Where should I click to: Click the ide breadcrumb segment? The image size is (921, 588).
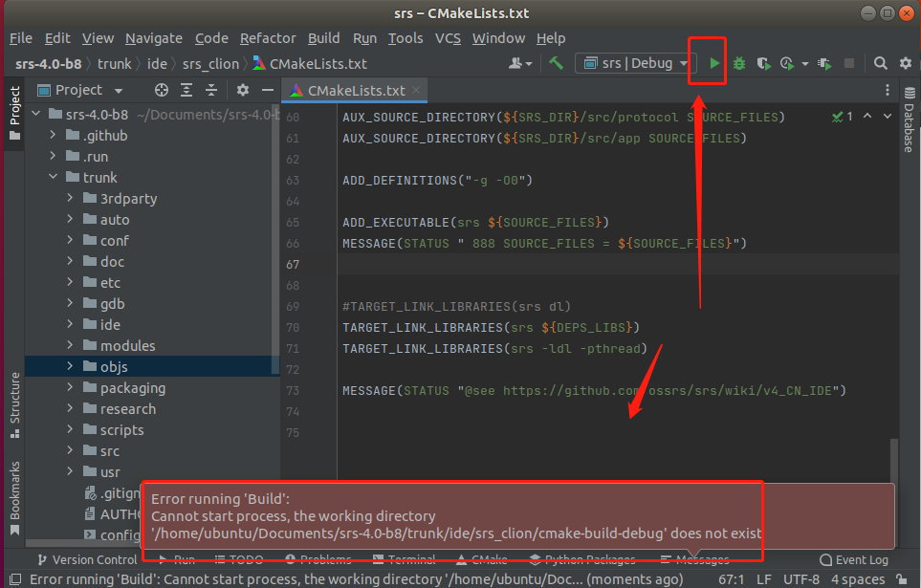pyautogui.click(x=157, y=63)
